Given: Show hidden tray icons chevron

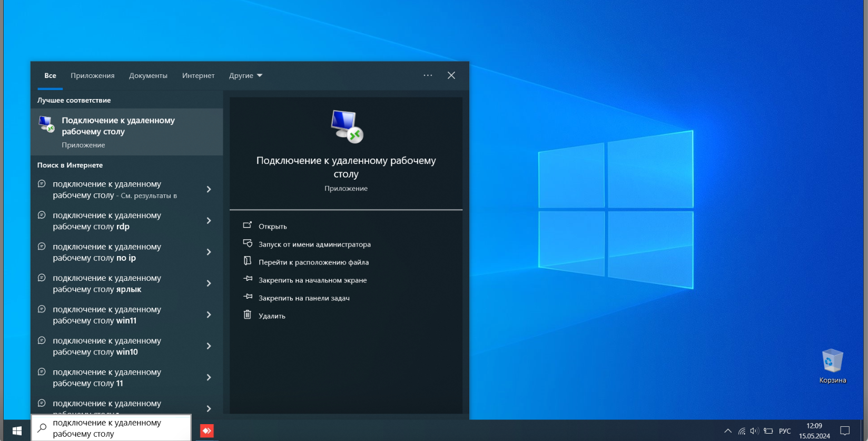Looking at the screenshot, I should [728, 431].
